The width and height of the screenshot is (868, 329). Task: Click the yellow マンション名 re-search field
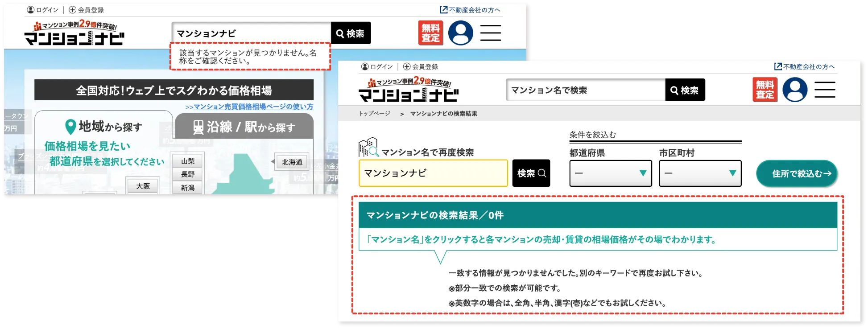click(433, 173)
